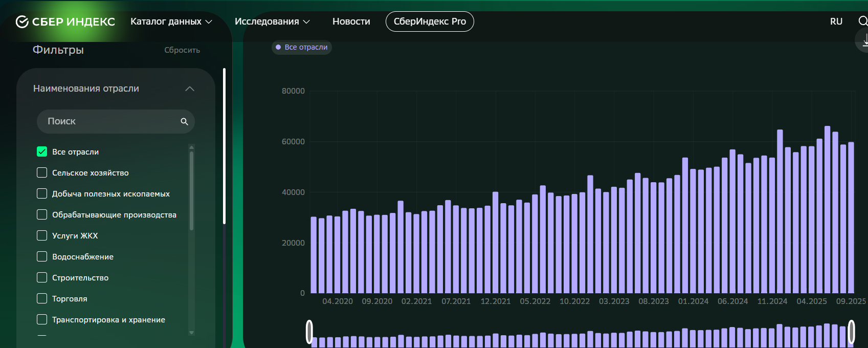Check 'Добыча полезных ископаемых' option
The height and width of the screenshot is (348, 868).
42,193
